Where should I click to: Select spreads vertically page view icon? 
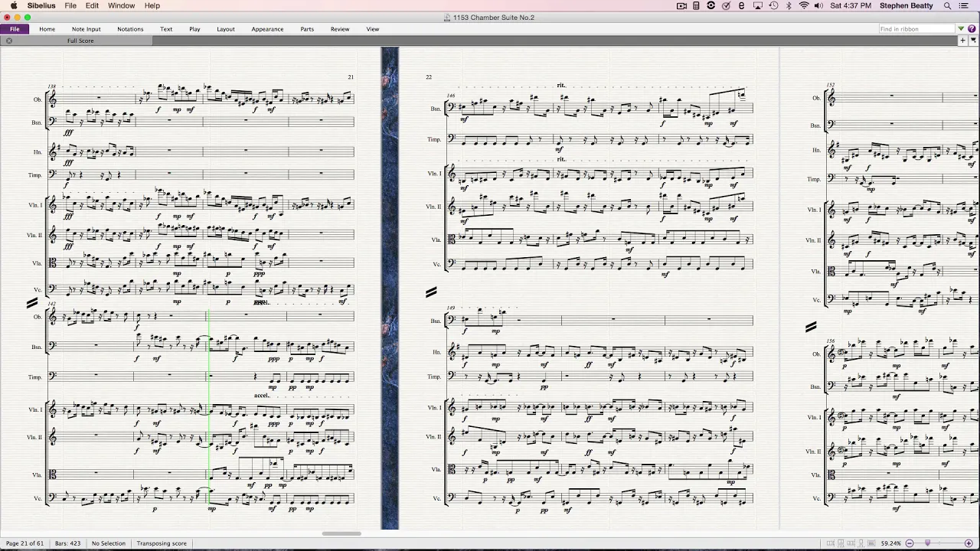coord(841,543)
